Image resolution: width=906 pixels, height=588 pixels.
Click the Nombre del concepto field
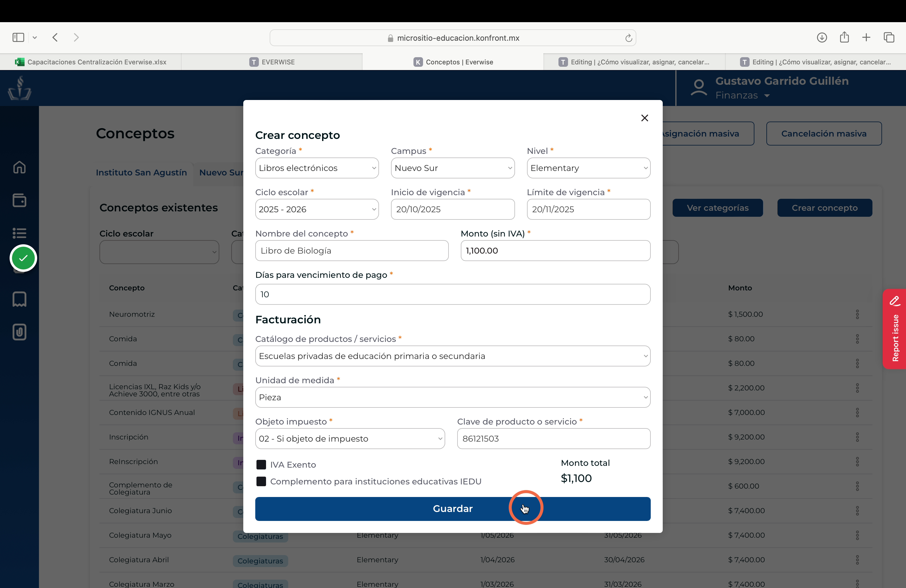(352, 251)
